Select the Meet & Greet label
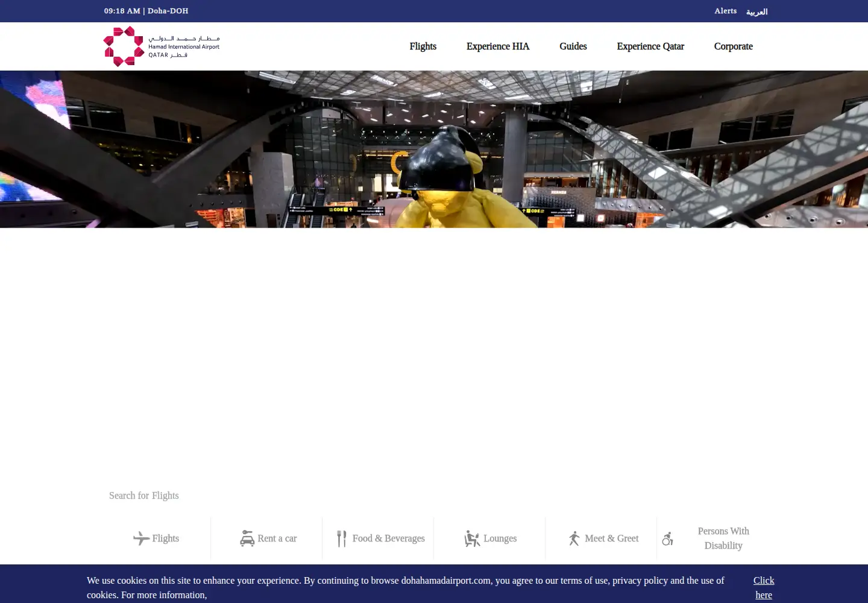The height and width of the screenshot is (603, 868). coord(612,538)
